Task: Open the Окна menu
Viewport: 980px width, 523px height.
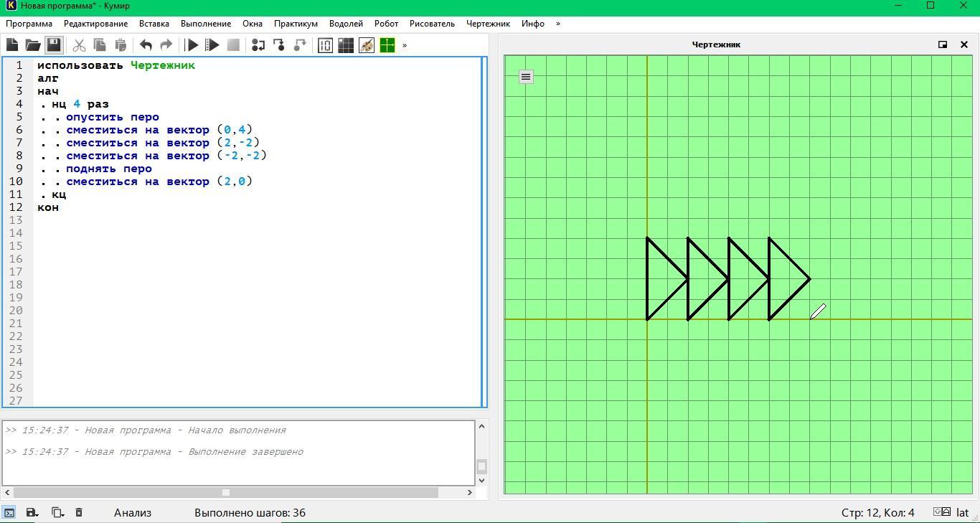Action: (253, 24)
